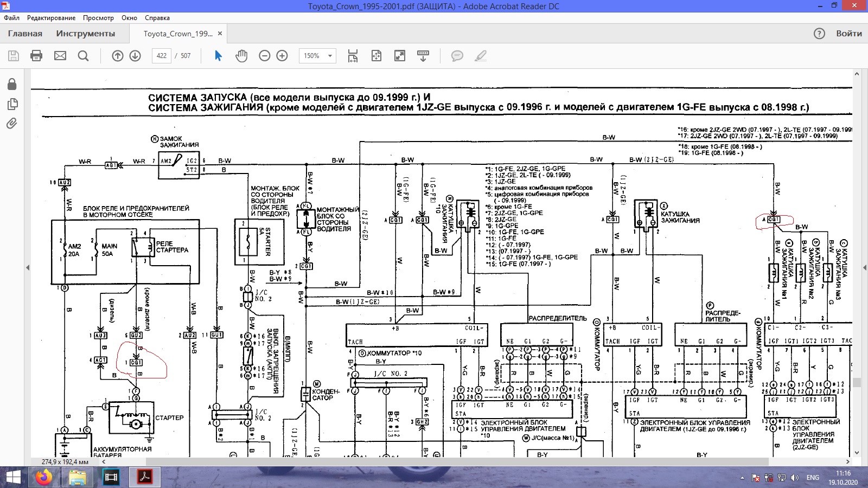Close the Toyota_Crown document tab
Viewport: 868px width, 488px height.
pos(220,33)
